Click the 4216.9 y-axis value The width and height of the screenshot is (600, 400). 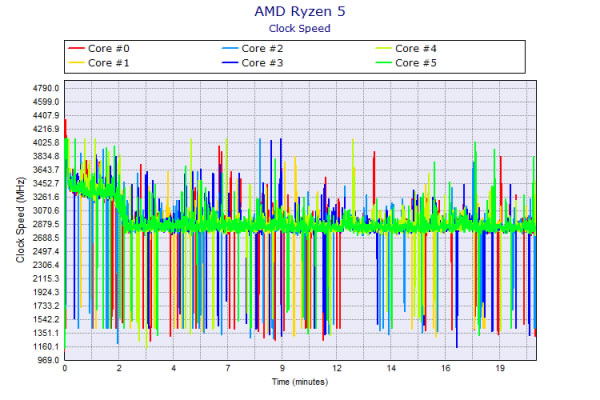[46, 129]
